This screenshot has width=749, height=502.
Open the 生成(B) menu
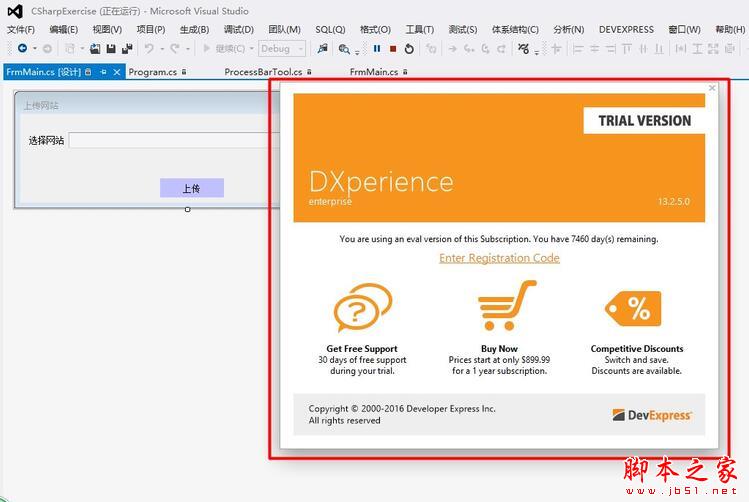[194, 30]
